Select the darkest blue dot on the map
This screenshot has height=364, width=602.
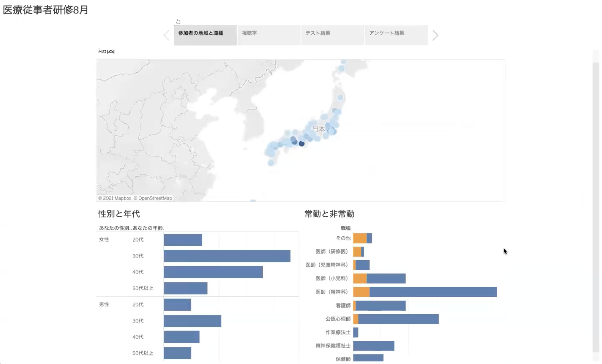tap(302, 144)
